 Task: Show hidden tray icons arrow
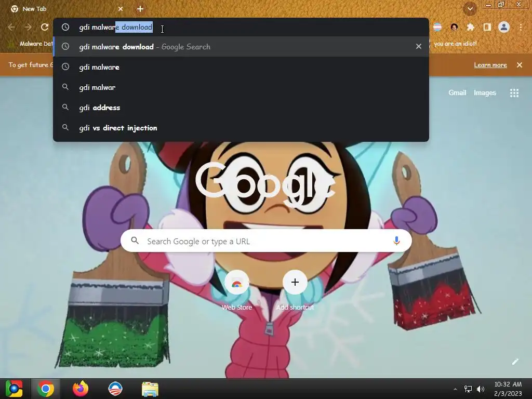[x=455, y=389]
